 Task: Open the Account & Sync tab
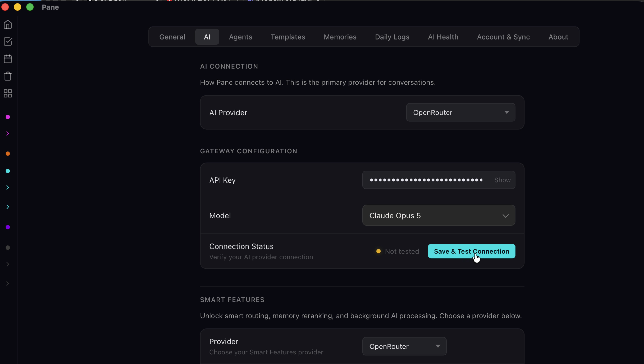pyautogui.click(x=503, y=37)
